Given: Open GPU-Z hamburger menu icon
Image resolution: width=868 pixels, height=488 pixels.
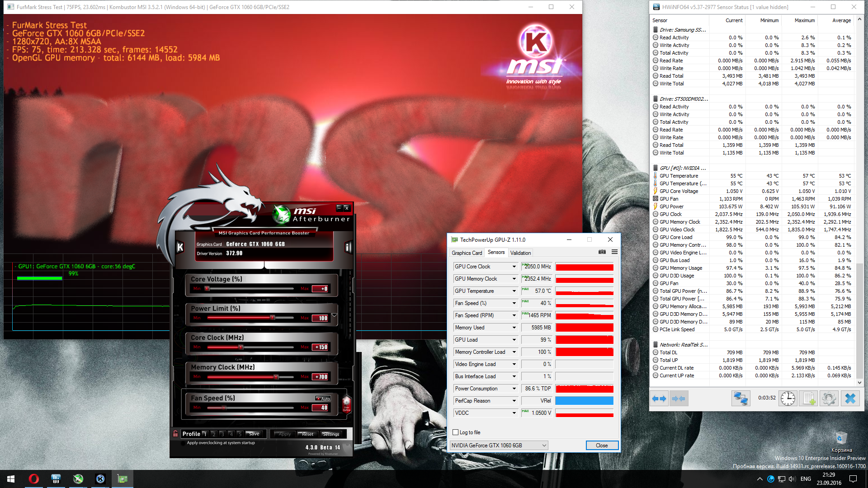Looking at the screenshot, I should (614, 252).
